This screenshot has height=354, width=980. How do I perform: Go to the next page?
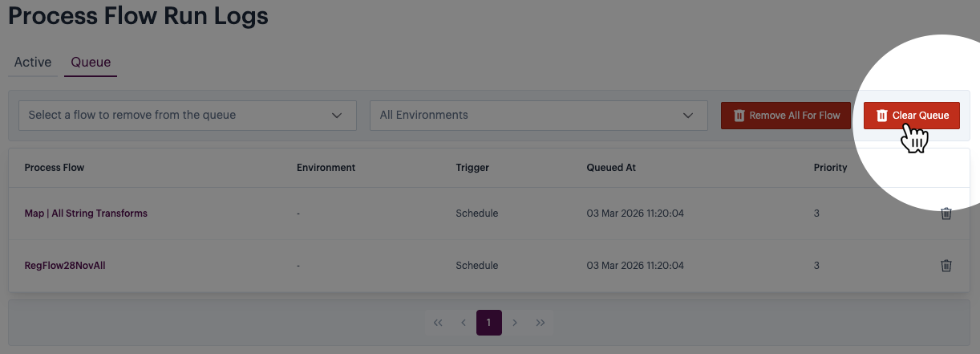[515, 323]
